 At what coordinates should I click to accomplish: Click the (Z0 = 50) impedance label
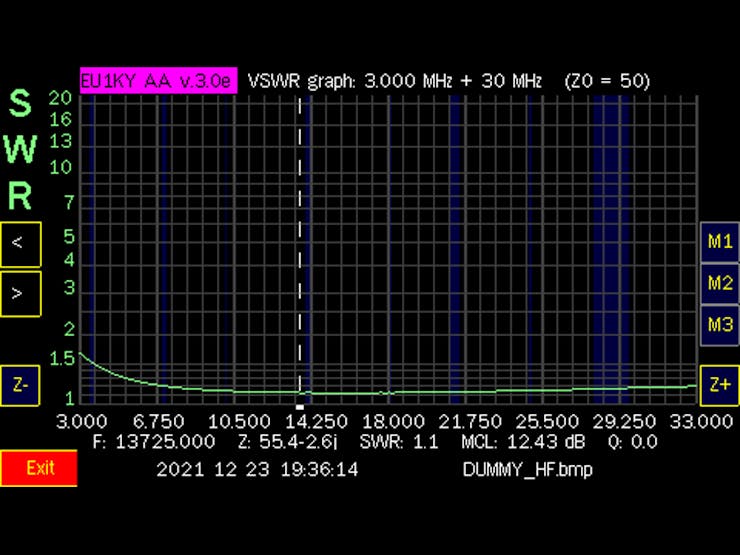[x=607, y=81]
